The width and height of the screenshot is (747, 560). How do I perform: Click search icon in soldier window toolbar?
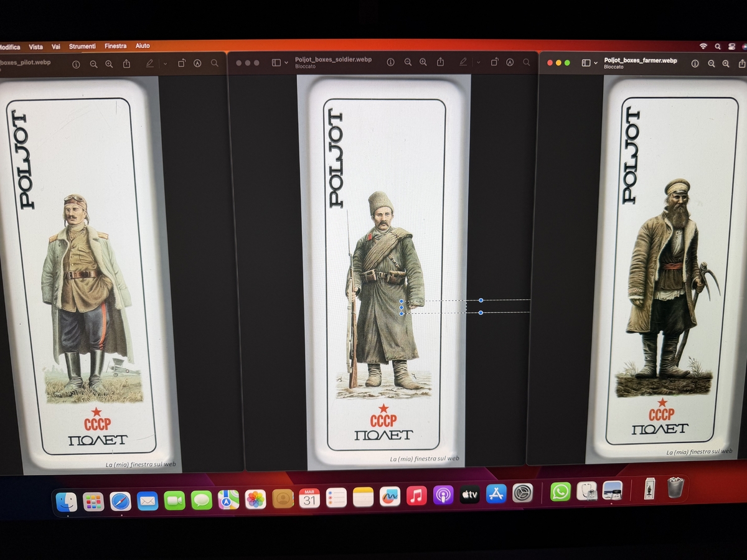(527, 62)
